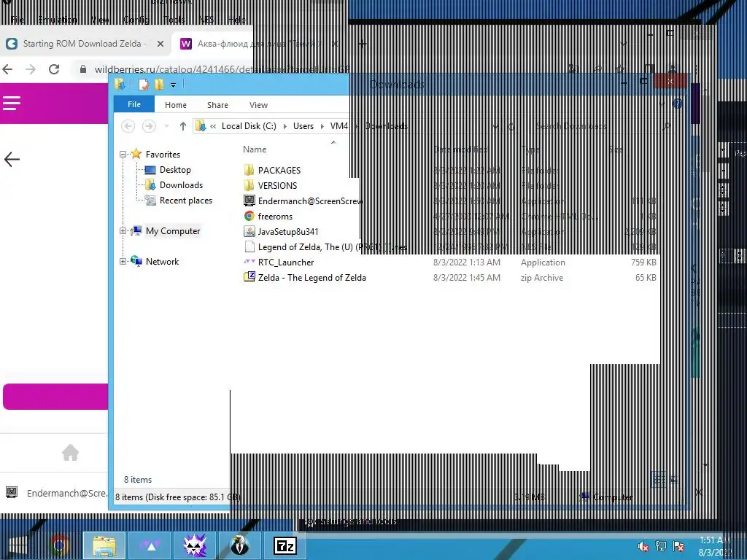The image size is (747, 560).
Task: Select the Endermanch@ScreenScrew application icon
Action: pyautogui.click(x=249, y=201)
